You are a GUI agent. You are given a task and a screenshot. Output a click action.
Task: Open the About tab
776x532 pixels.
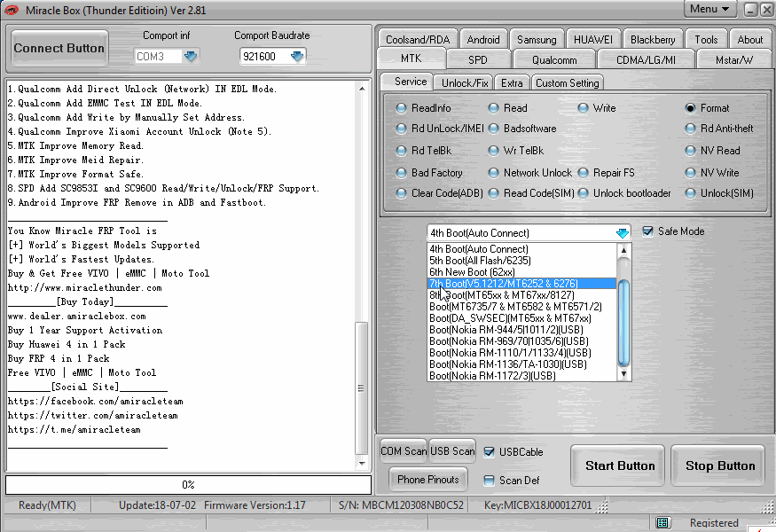point(749,40)
